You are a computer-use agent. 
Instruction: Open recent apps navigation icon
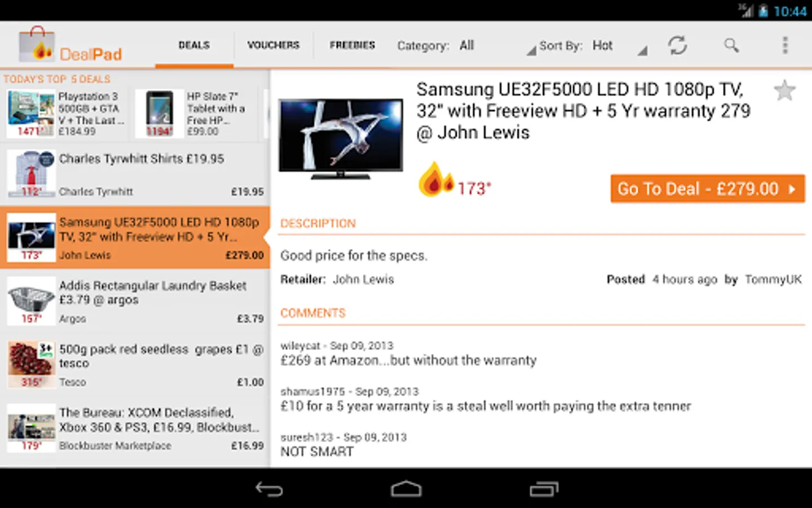[544, 489]
